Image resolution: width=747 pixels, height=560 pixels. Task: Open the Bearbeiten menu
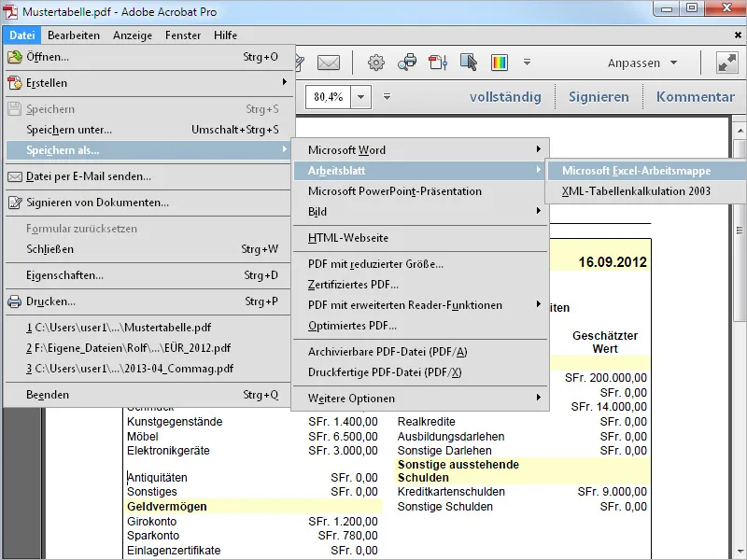pos(74,35)
